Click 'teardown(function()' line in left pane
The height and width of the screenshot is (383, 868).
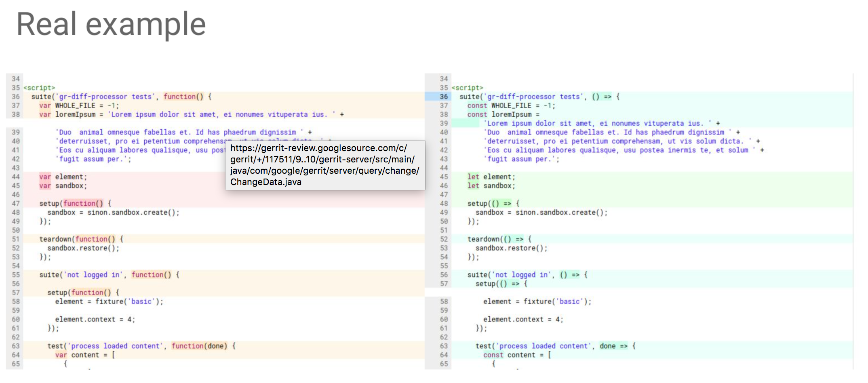coord(81,239)
